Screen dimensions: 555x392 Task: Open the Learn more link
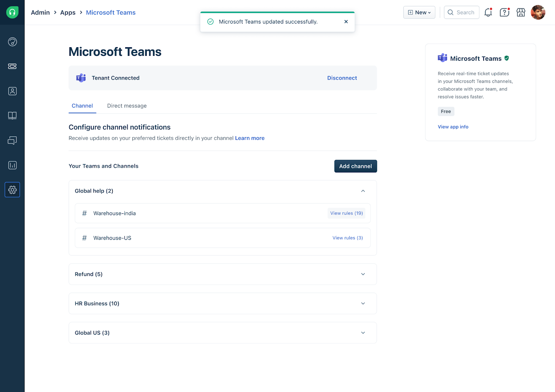250,138
